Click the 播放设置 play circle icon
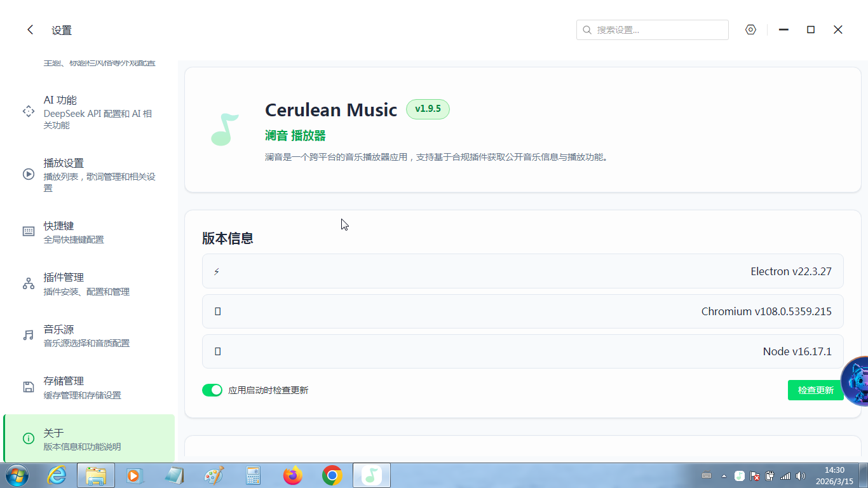The width and height of the screenshot is (868, 488). tap(29, 174)
